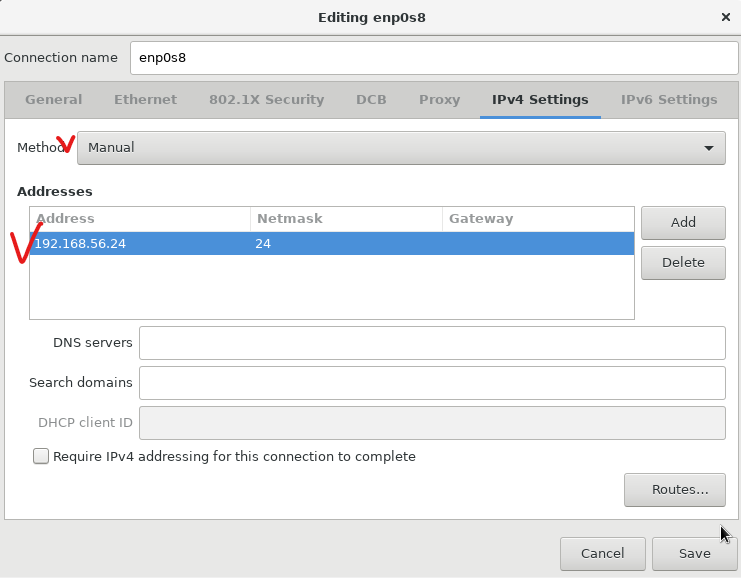Click the empty gateway cell of 192.168.56.24 row

538,244
